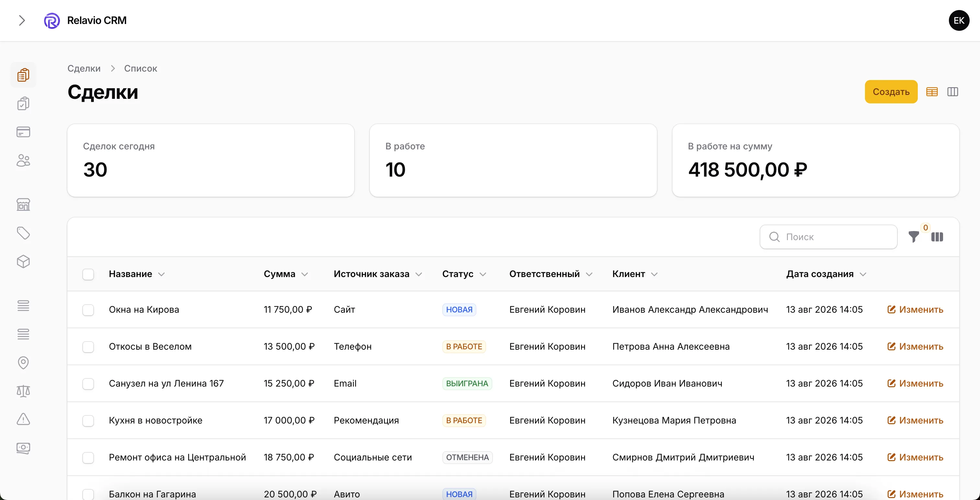Open the cash money icon in sidebar
The height and width of the screenshot is (500, 980).
pos(23,448)
